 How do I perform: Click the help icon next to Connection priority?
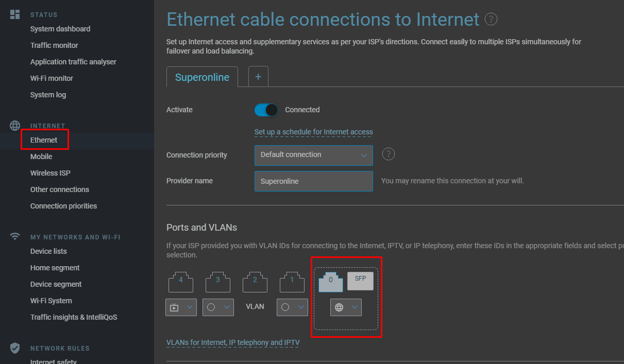point(389,154)
